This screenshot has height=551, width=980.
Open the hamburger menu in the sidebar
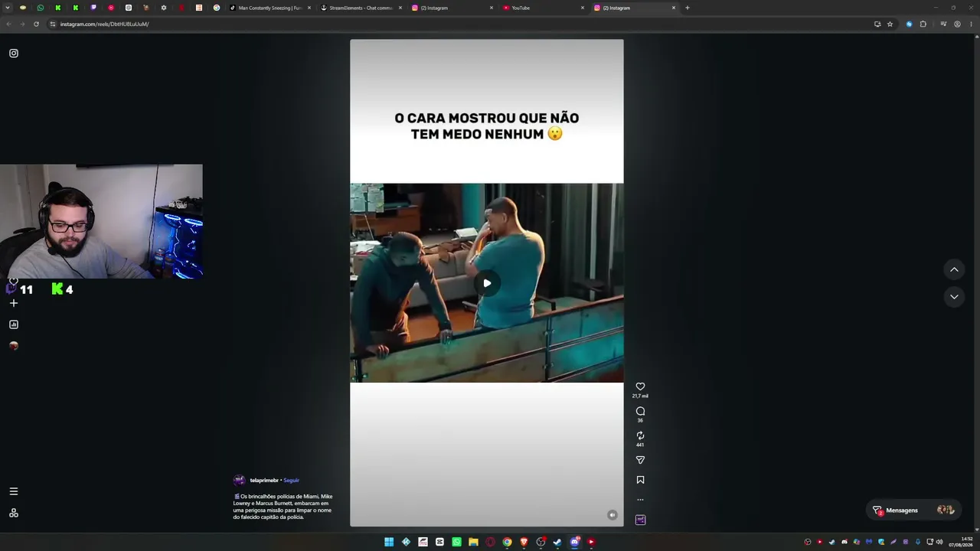(14, 491)
